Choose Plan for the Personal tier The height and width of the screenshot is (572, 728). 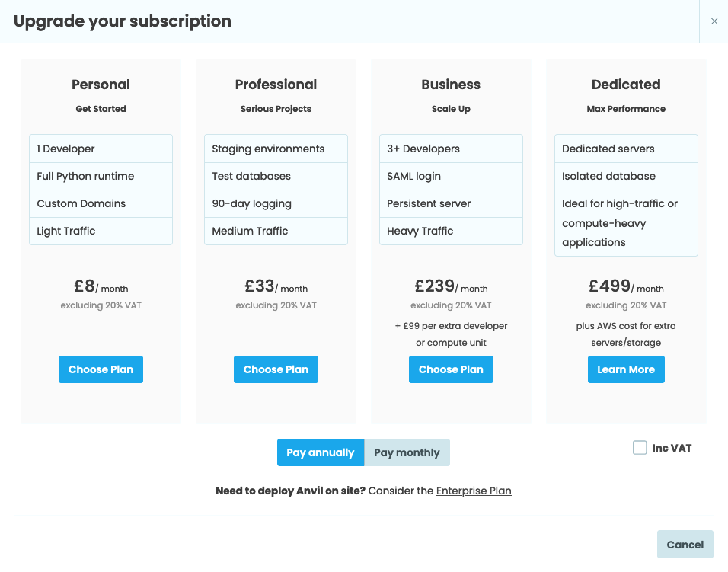101,369
